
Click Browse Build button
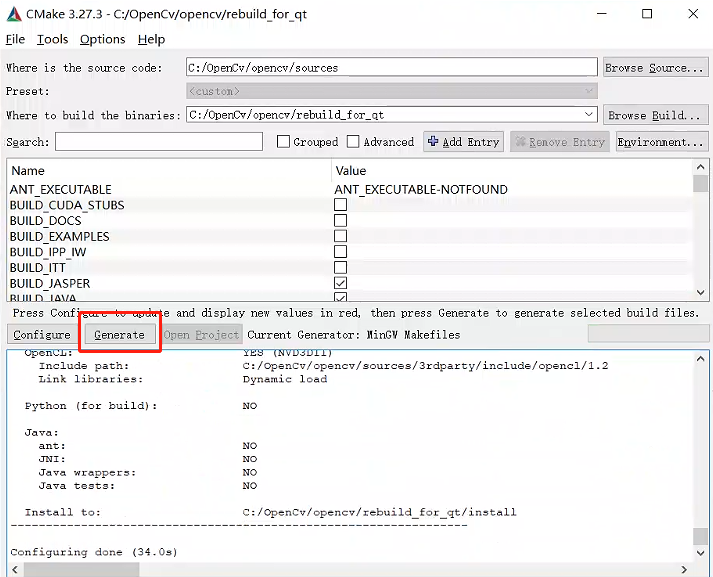point(655,115)
